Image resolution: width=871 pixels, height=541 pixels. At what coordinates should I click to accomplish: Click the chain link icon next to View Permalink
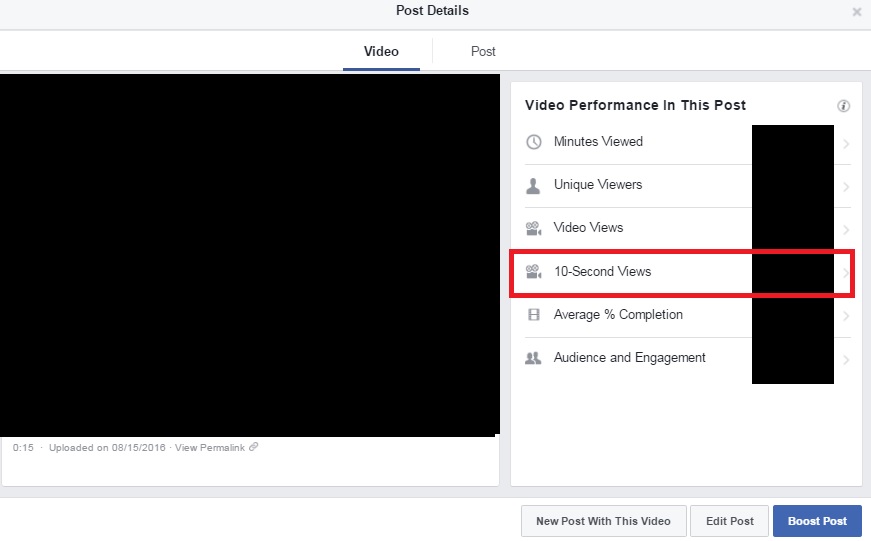pos(253,447)
